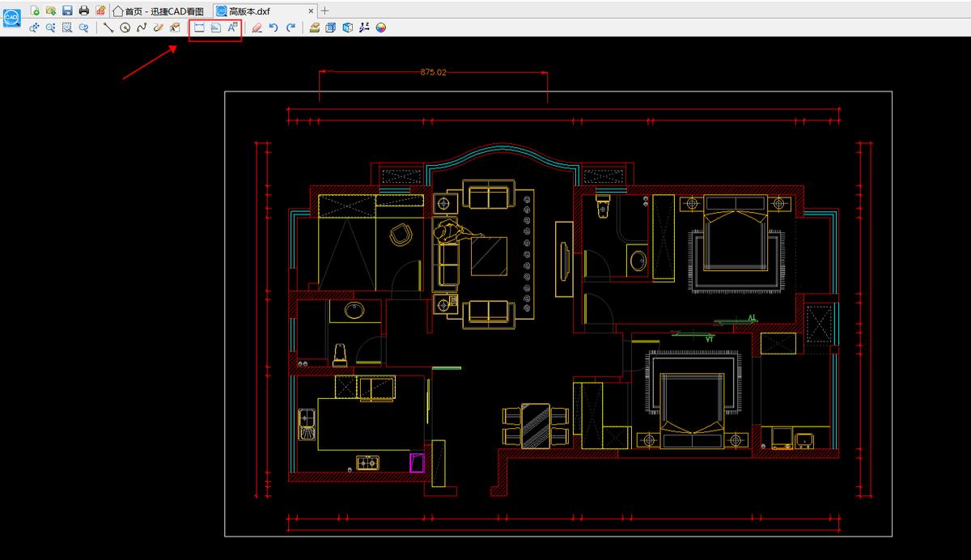Print the current drawing
The height and width of the screenshot is (560, 971).
click(83, 11)
